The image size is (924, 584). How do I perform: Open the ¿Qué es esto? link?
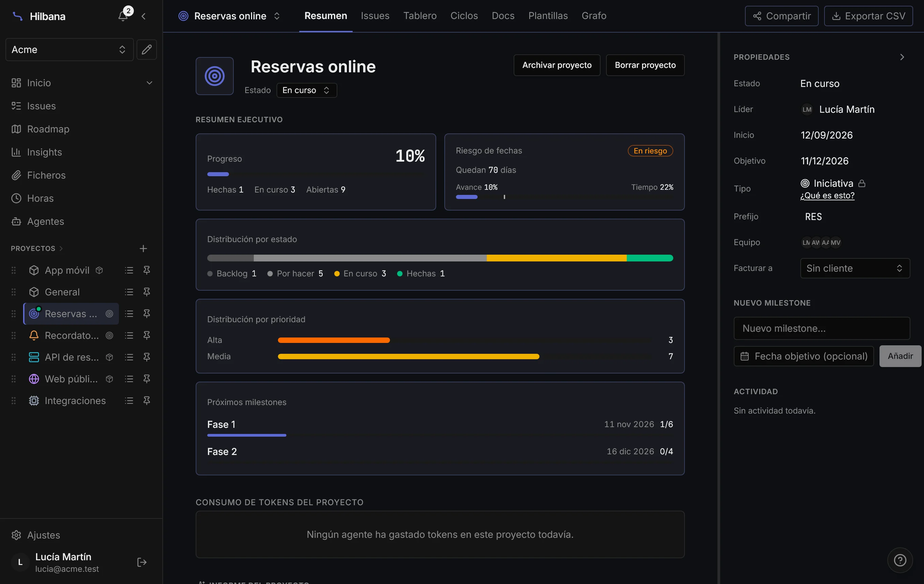pyautogui.click(x=827, y=196)
